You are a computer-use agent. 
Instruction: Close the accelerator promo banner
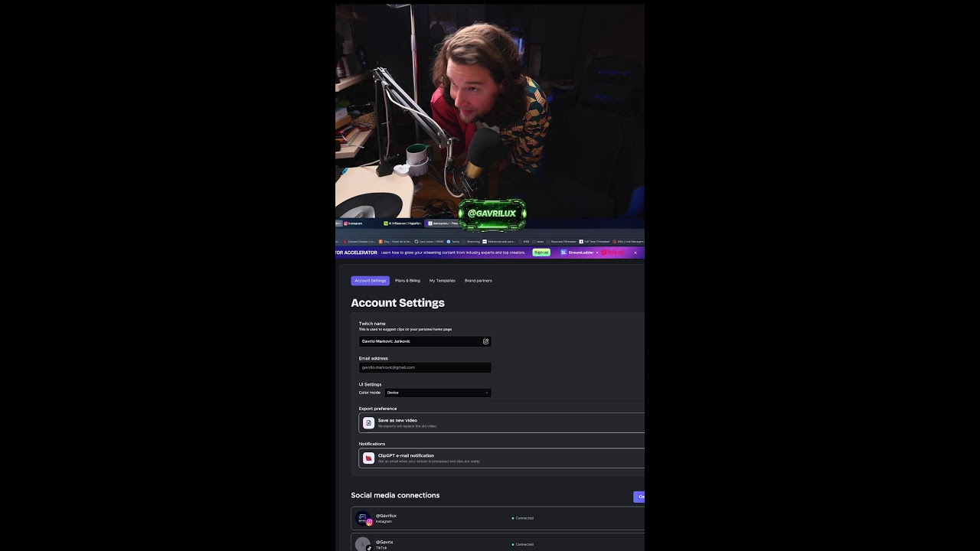635,253
